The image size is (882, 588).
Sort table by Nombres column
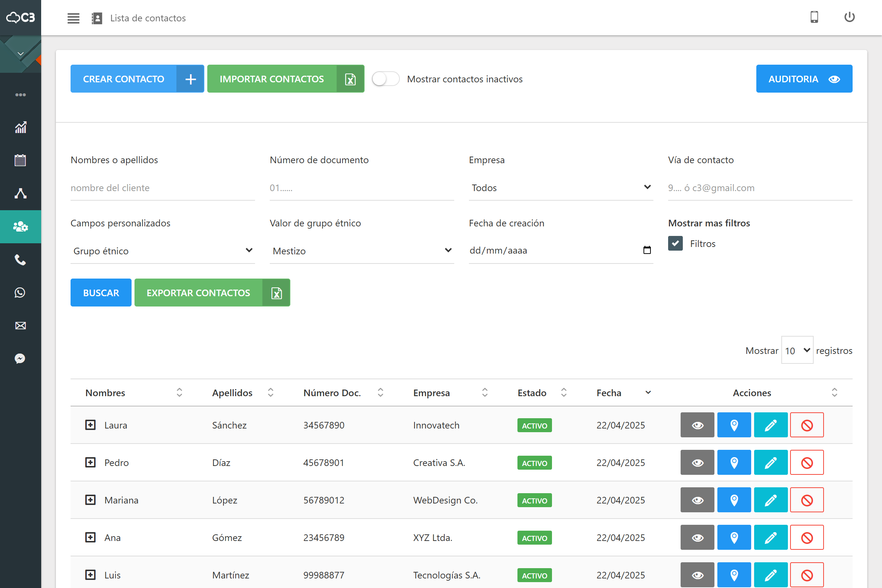point(134,392)
